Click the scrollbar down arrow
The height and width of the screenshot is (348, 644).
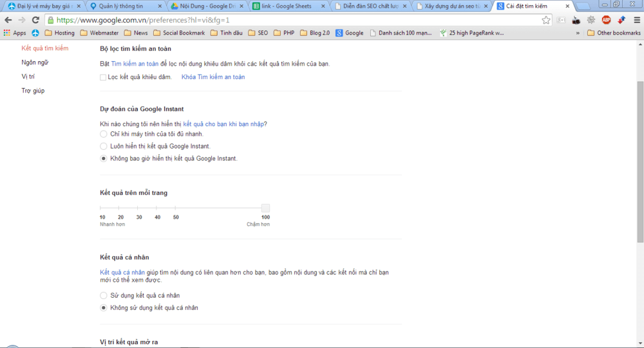(x=640, y=343)
